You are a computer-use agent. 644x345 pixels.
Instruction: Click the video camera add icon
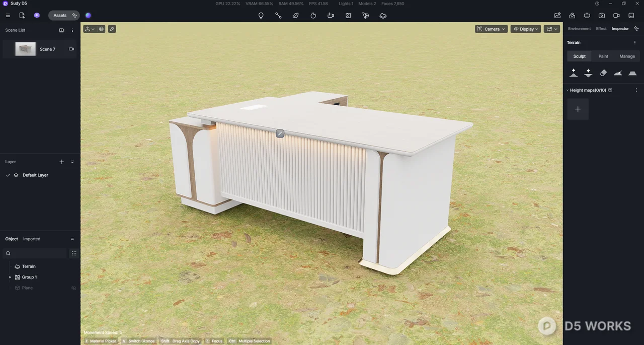pyautogui.click(x=331, y=16)
